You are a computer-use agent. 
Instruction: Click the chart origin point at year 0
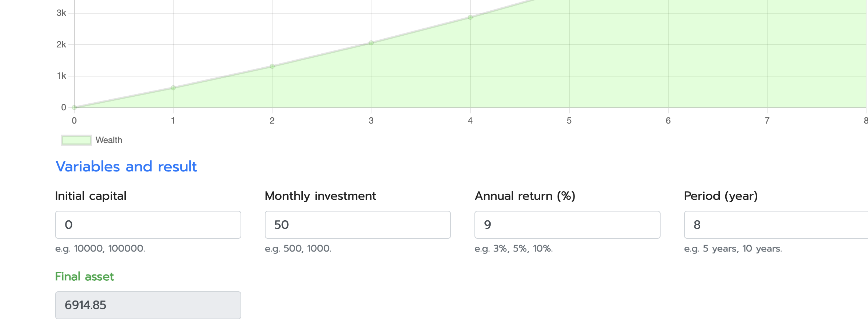[x=74, y=107]
